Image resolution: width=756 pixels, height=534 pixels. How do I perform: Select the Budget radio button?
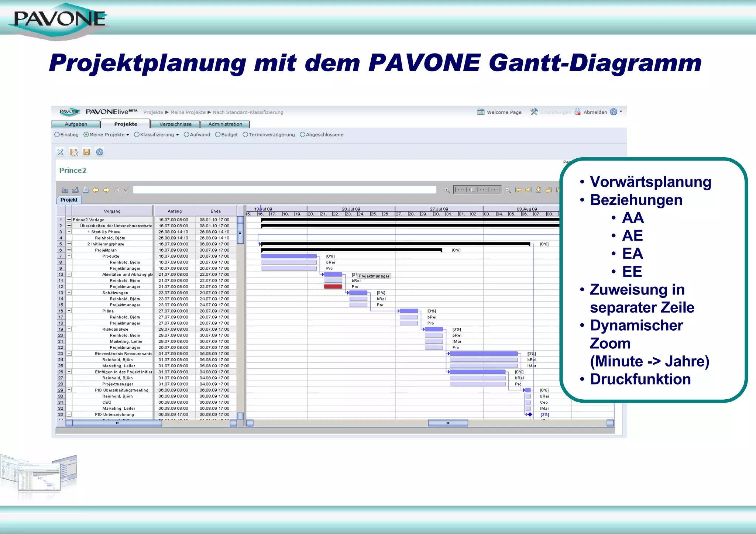[x=218, y=135]
